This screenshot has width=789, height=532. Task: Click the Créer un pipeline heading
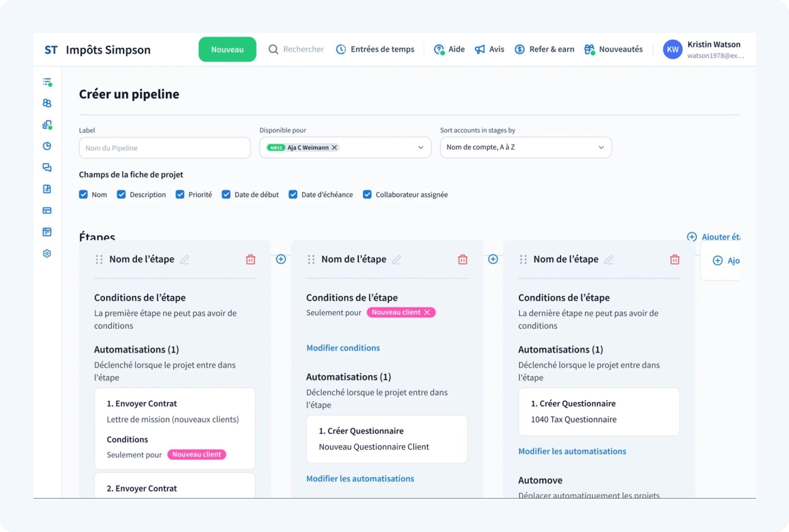tap(129, 94)
